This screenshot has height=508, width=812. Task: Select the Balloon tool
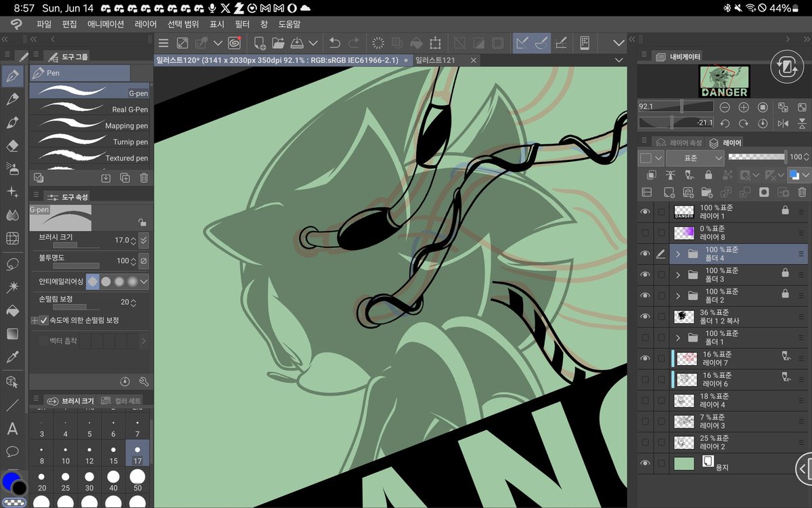(12, 451)
